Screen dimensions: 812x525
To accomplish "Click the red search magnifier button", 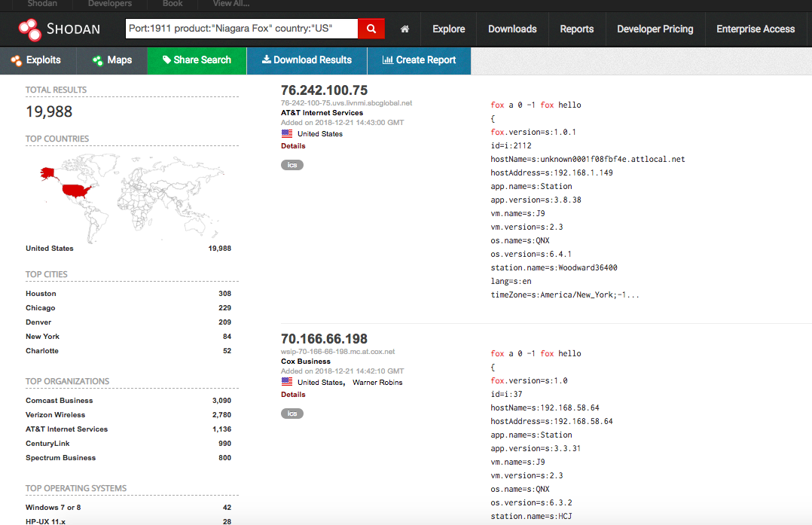I will pos(371,29).
